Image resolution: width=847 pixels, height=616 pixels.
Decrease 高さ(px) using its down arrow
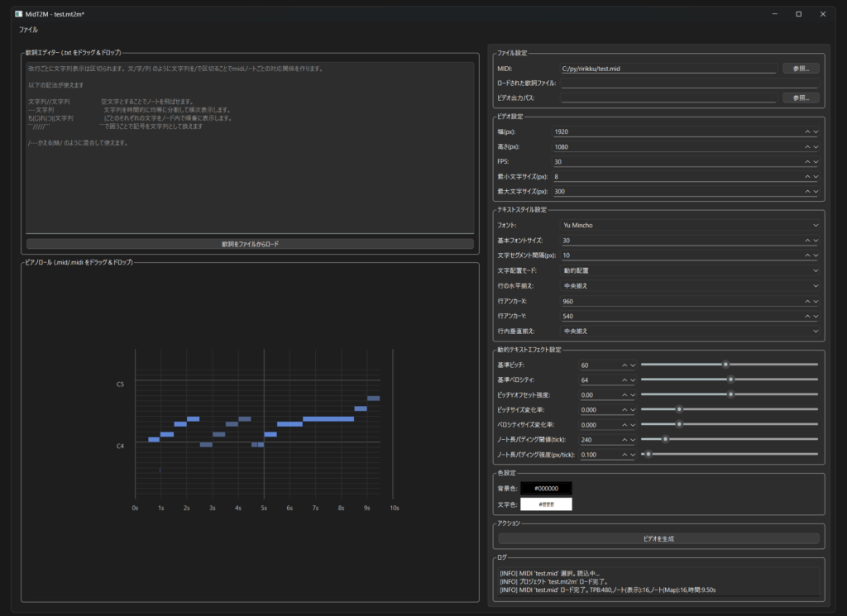click(816, 146)
